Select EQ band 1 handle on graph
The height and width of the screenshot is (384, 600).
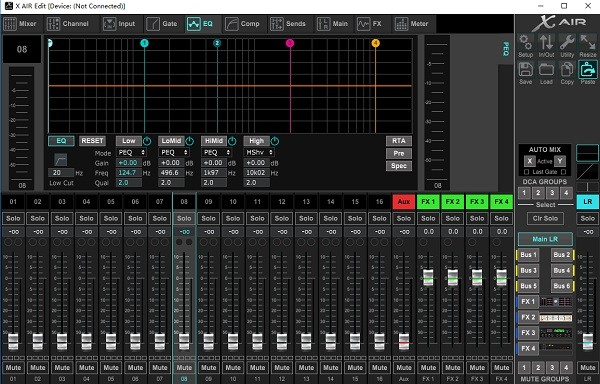144,43
